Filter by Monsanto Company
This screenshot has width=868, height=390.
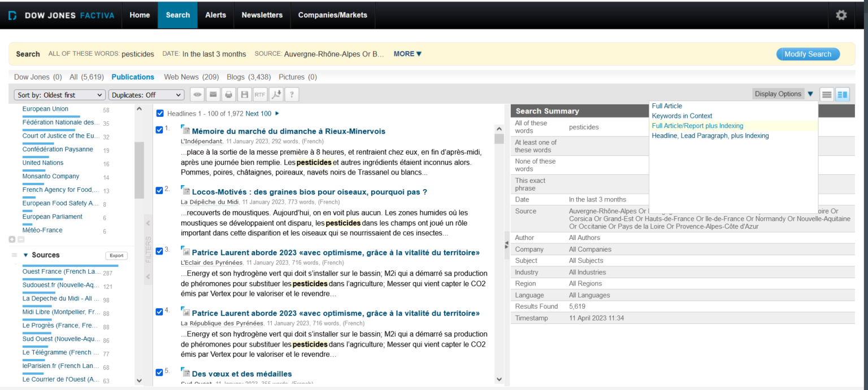51,176
